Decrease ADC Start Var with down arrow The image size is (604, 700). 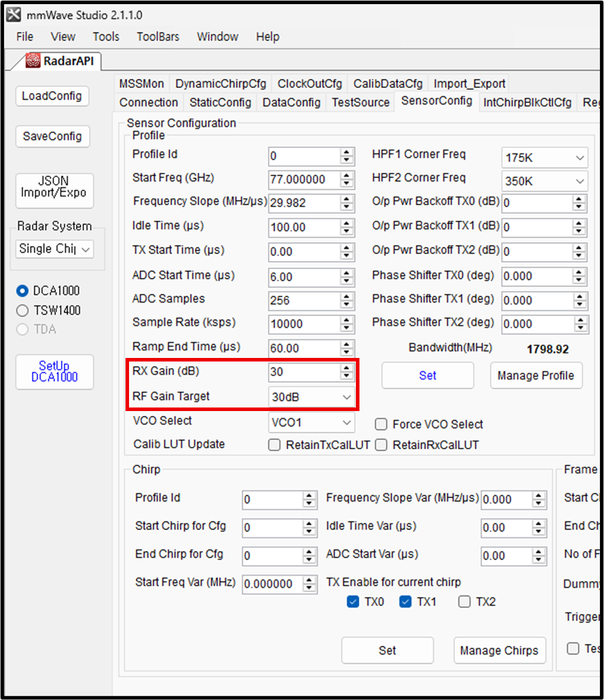pos(539,560)
